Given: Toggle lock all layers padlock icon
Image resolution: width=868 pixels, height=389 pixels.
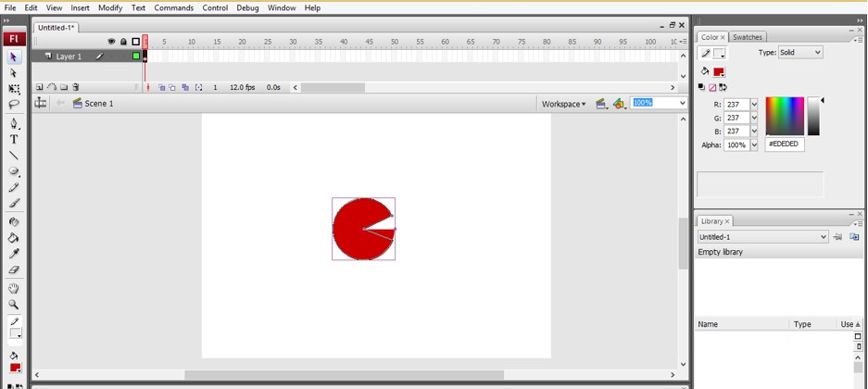Looking at the screenshot, I should tap(123, 42).
